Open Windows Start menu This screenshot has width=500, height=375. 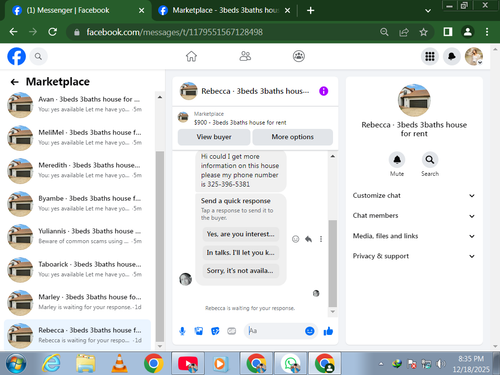point(16,363)
